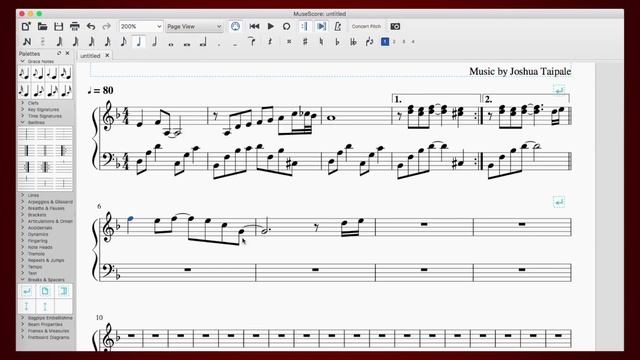The image size is (640, 360).
Task: Open image capture camera tool
Action: click(x=395, y=27)
